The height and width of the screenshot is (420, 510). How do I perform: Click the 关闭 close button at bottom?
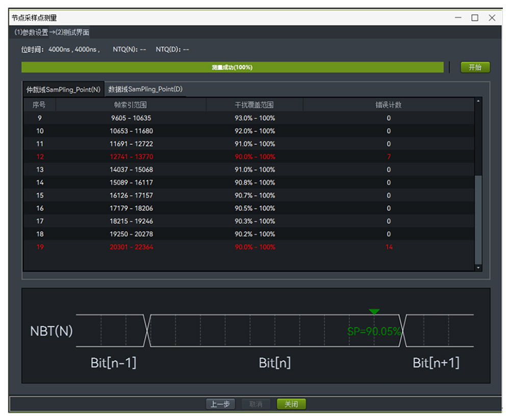[x=291, y=404]
